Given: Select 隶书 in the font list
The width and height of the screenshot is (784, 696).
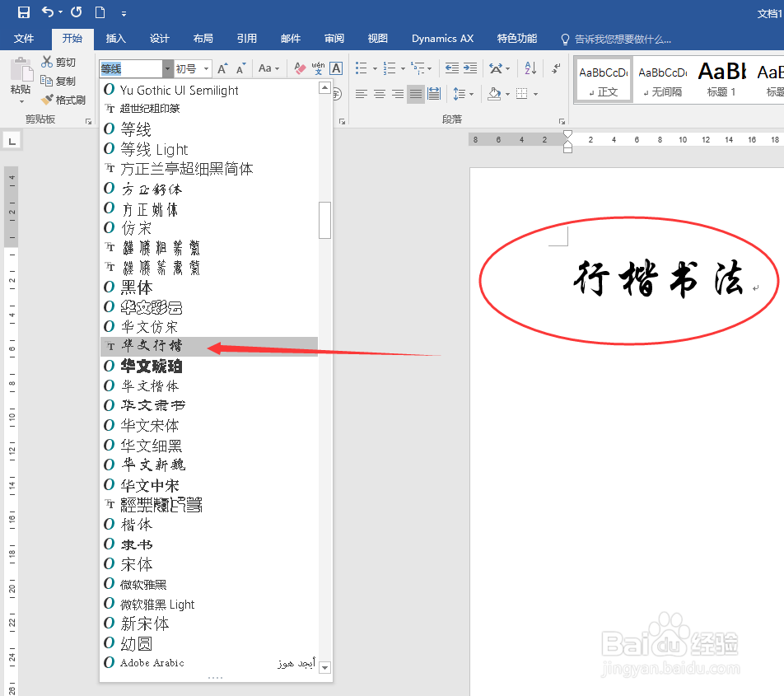Looking at the screenshot, I should [137, 544].
